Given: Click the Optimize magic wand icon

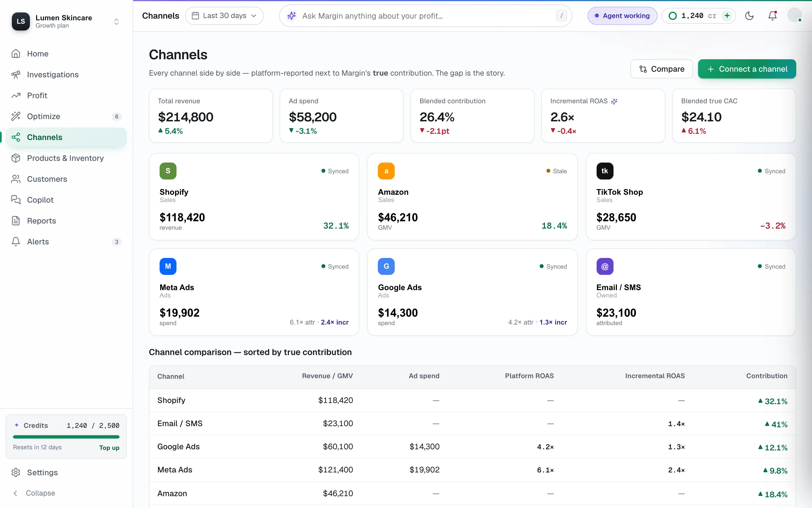Looking at the screenshot, I should [x=16, y=116].
